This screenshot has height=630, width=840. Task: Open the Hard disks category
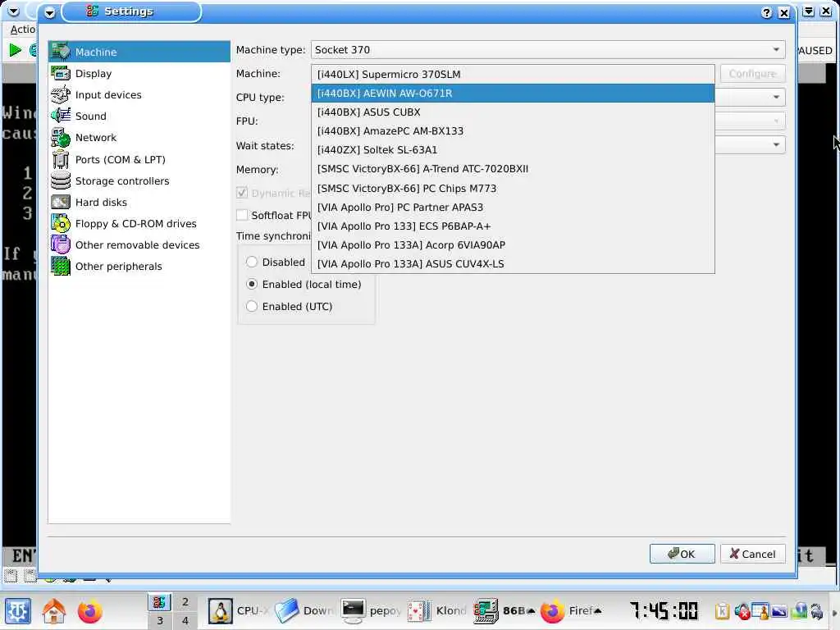click(139, 203)
